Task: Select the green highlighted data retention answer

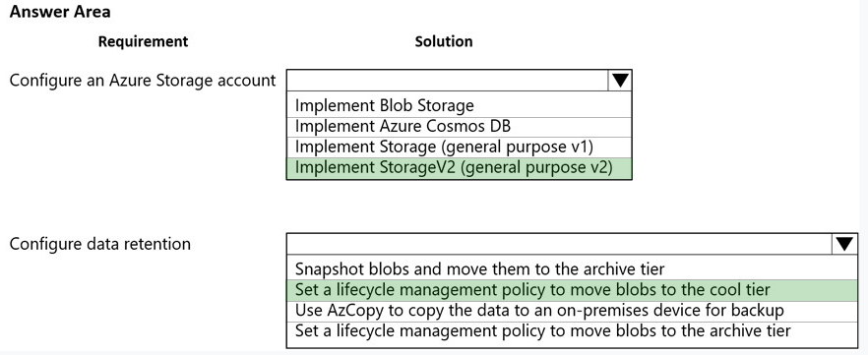Action: pos(572,290)
